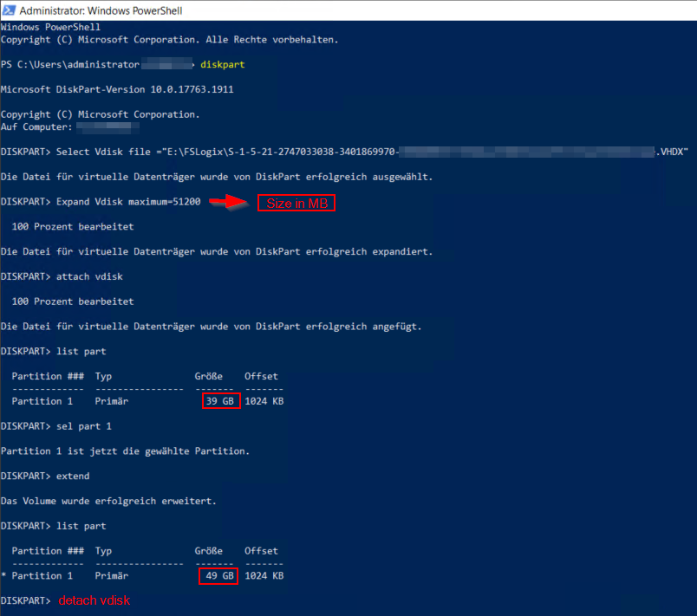Click the "E:\FSLogix\S-1-5-21-2747033038-3401869970-" path
The width and height of the screenshot is (697, 616).
click(281, 152)
